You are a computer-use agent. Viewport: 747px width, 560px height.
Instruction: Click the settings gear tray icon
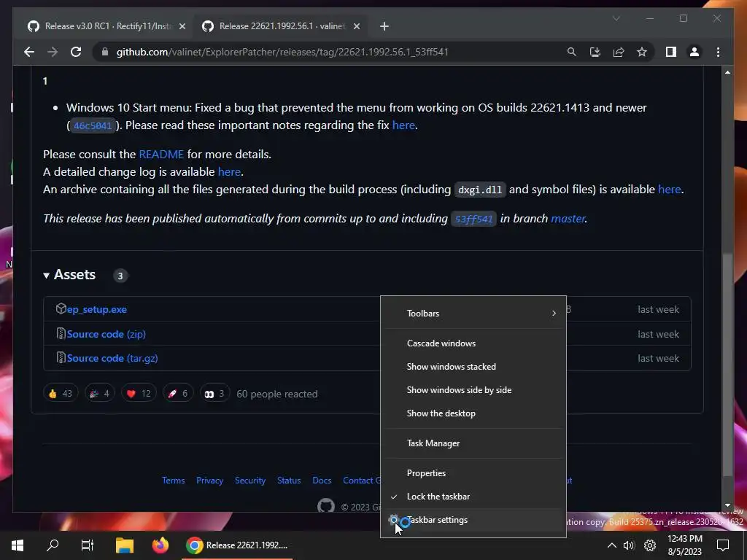(650, 545)
